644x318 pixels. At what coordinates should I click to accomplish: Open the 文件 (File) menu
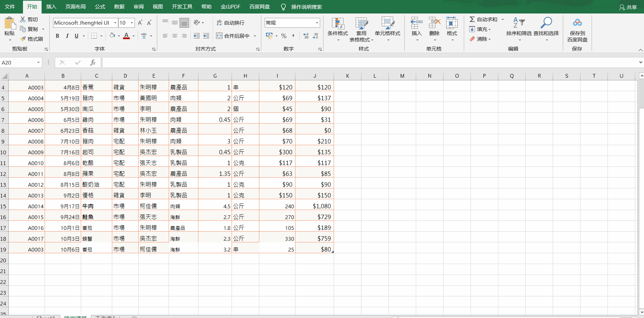[10, 7]
